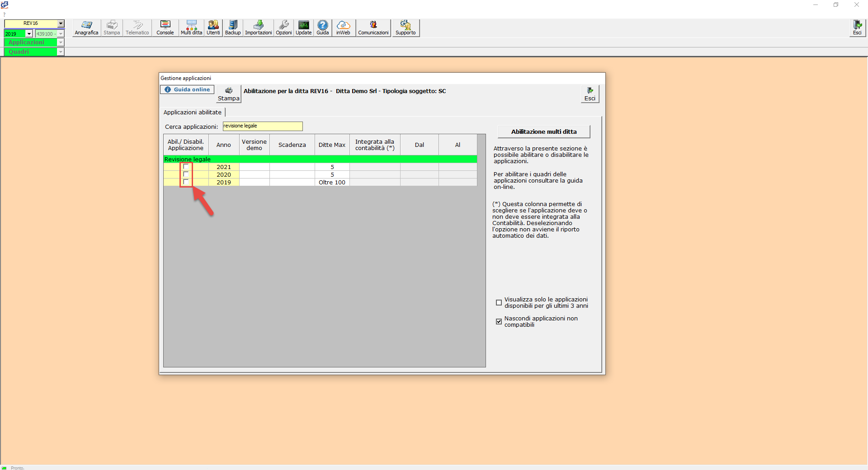
Task: Open the inWeb cloud icon
Action: pos(343,28)
